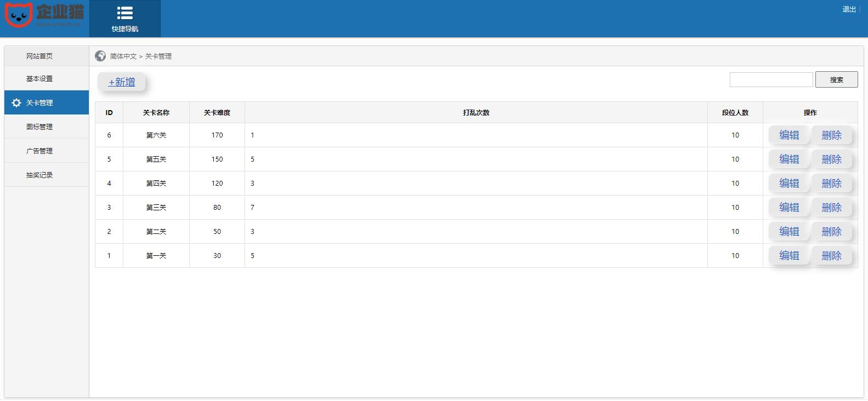Click 编辑 for 第四关
The image size is (868, 401).
pyautogui.click(x=788, y=184)
